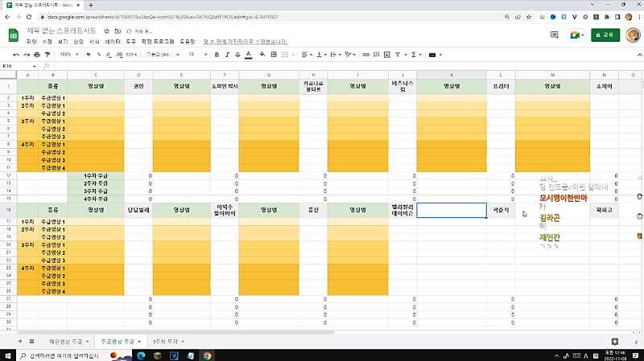Viewport: 644px width, 361px height.
Task: Open the Font size 10 dropdown
Action: coord(197,55)
